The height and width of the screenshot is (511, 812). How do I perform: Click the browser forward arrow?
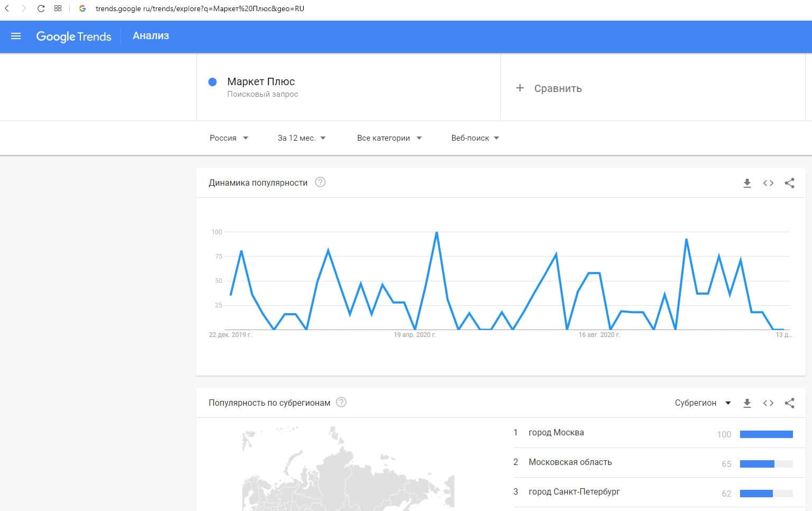tap(23, 8)
